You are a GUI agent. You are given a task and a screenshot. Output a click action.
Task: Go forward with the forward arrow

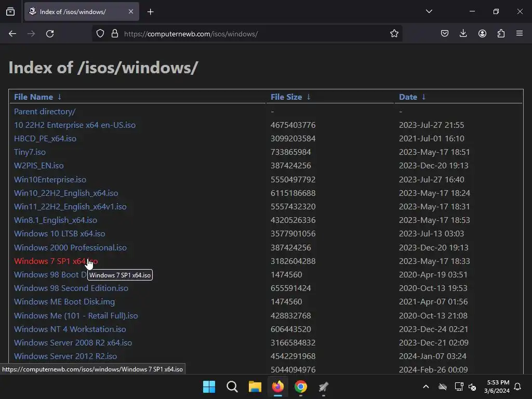point(31,34)
